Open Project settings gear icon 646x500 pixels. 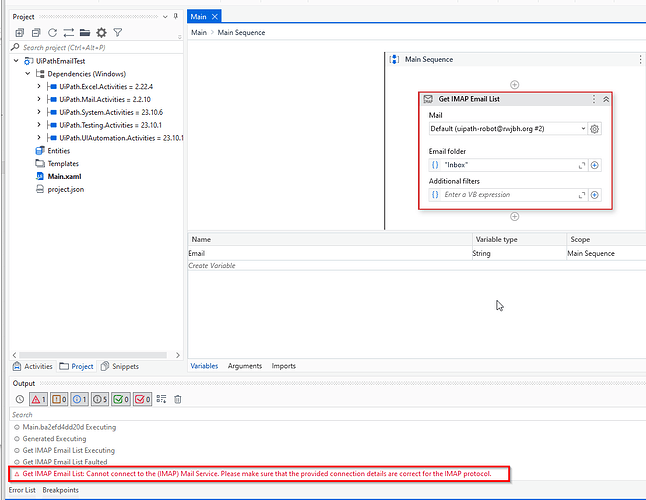click(x=101, y=33)
